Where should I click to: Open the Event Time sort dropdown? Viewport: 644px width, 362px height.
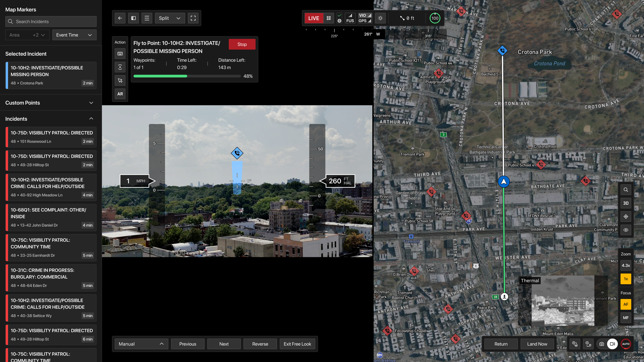tap(74, 35)
